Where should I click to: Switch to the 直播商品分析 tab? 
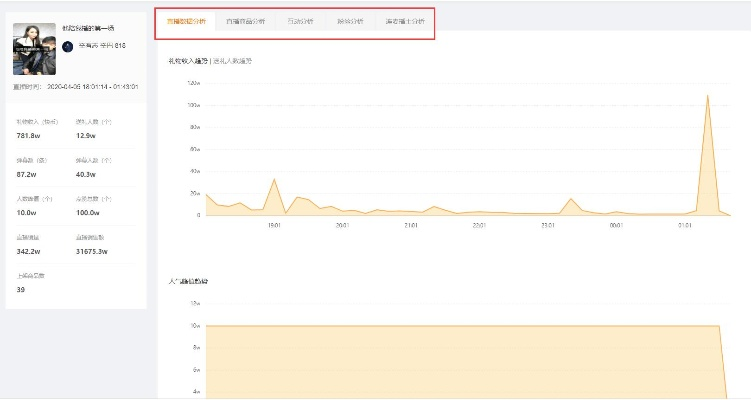point(245,21)
